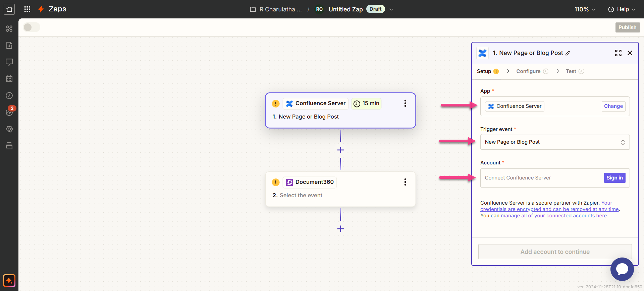Click the Sign in button

(x=614, y=178)
